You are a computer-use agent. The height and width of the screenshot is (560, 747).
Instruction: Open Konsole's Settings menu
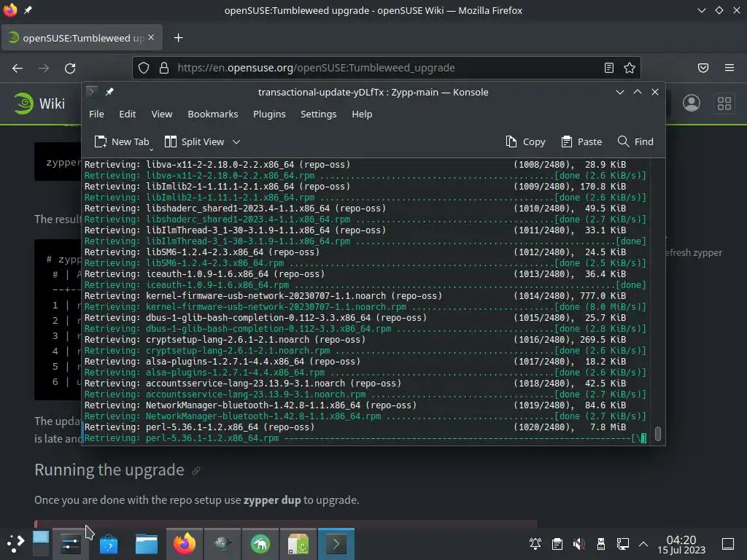click(x=318, y=114)
